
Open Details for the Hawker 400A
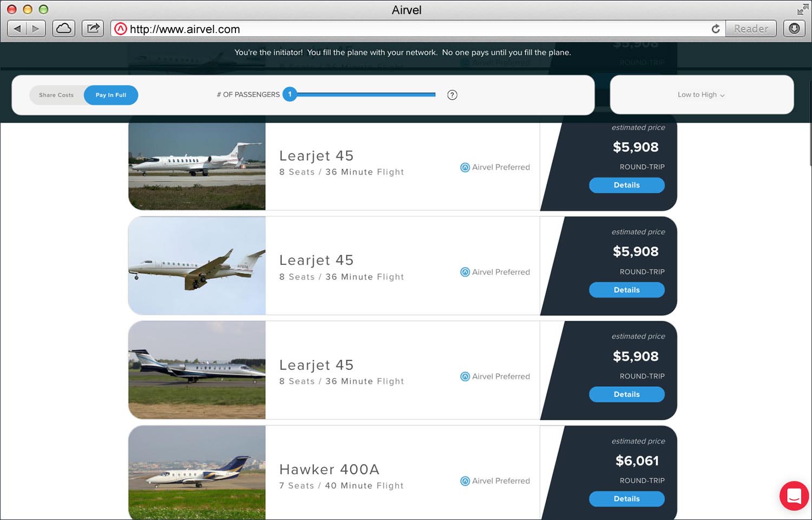tap(627, 499)
